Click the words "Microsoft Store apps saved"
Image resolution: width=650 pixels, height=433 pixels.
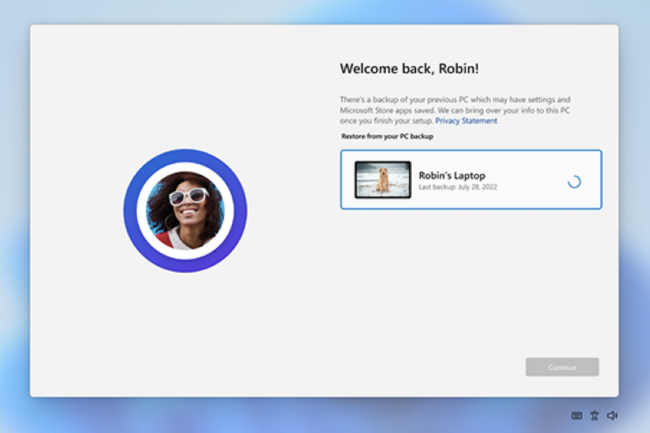pos(386,110)
